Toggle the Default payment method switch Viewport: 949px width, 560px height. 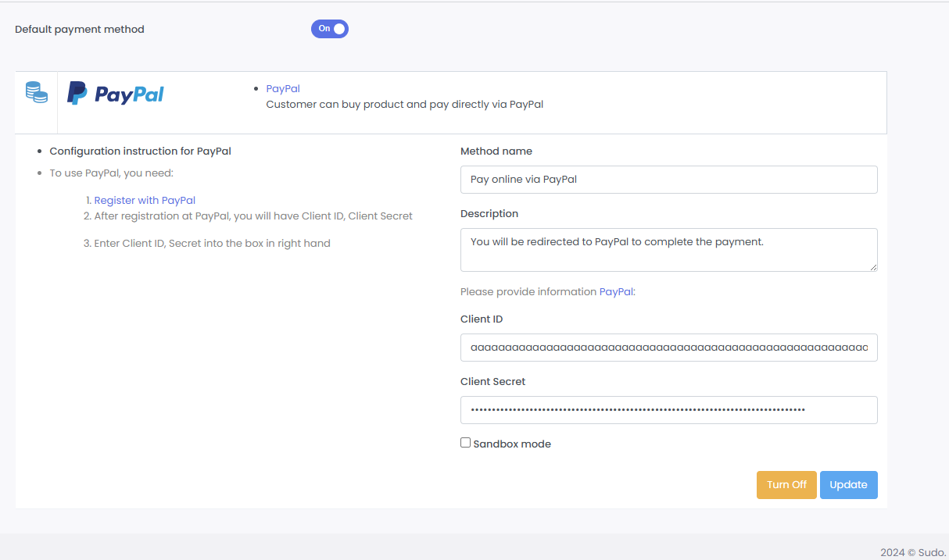point(329,29)
